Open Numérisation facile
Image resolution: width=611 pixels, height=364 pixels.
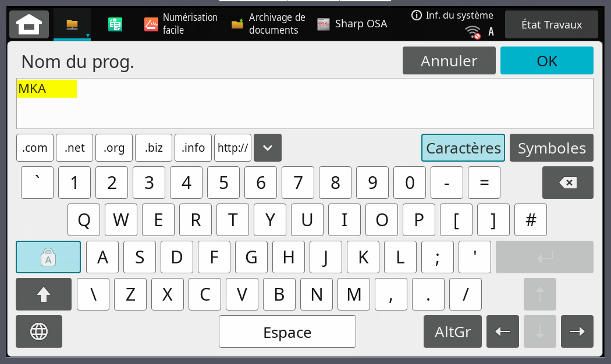point(181,24)
